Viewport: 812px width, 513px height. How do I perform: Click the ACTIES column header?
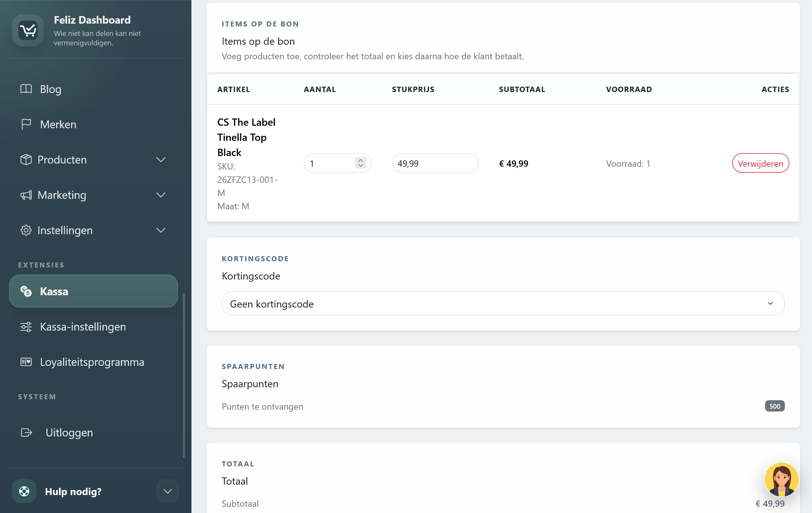pos(775,89)
